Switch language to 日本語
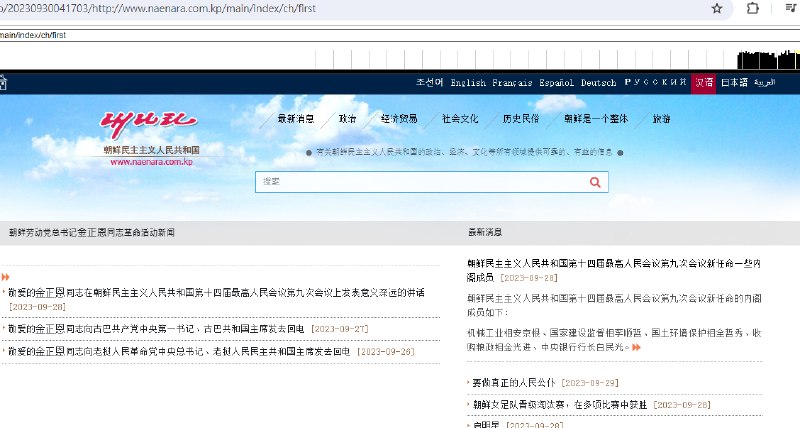 (734, 83)
